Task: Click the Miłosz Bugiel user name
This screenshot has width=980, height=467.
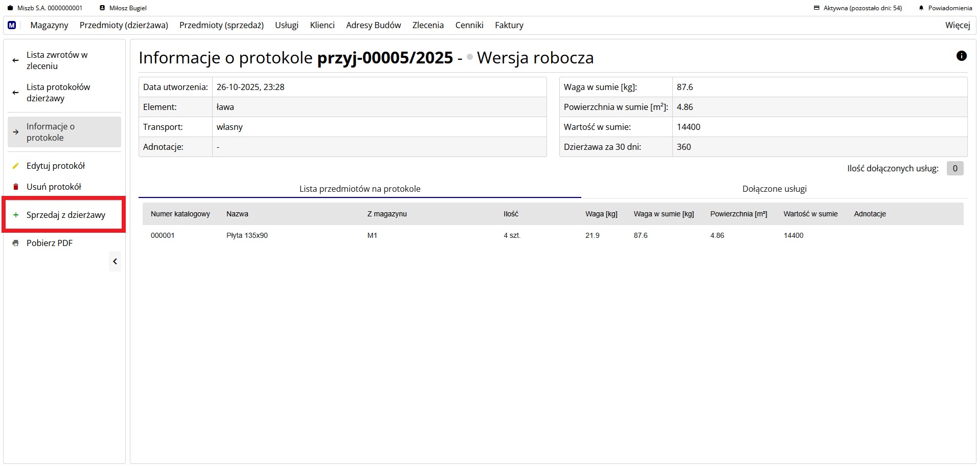Action: pos(128,8)
